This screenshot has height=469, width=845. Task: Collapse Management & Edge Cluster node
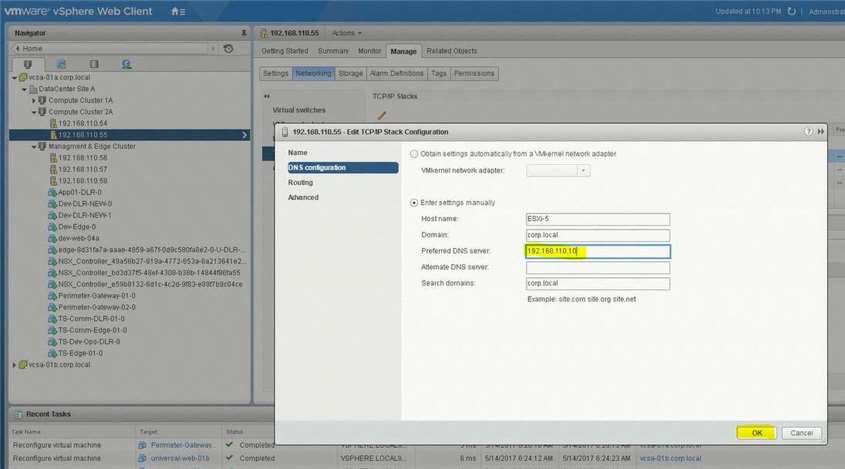[34, 147]
